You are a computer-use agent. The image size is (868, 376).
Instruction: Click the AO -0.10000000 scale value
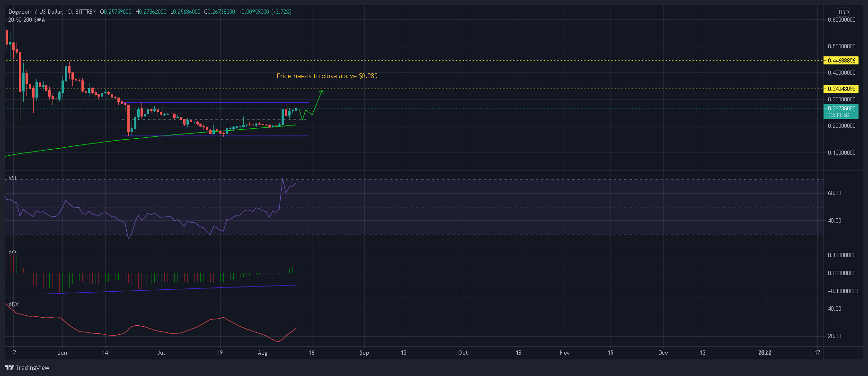pyautogui.click(x=842, y=291)
